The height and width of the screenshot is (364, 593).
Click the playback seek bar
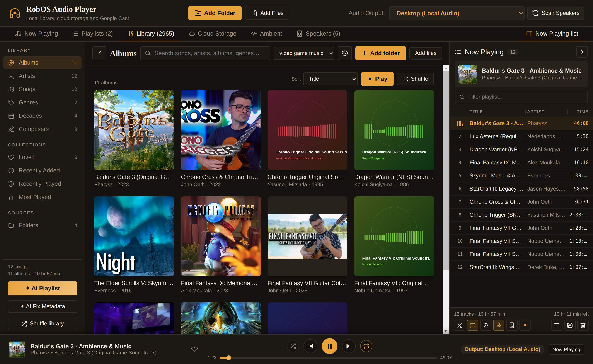(x=328, y=358)
